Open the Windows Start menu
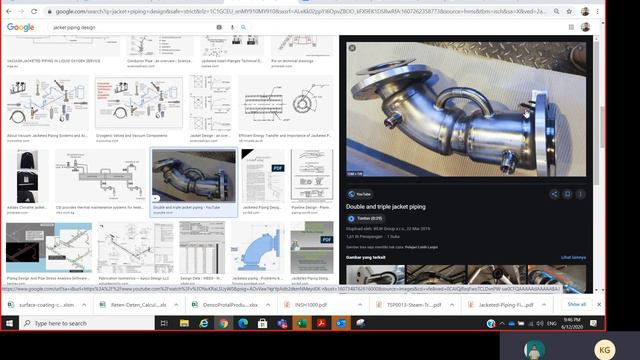This screenshot has width=640, height=360. point(9,323)
